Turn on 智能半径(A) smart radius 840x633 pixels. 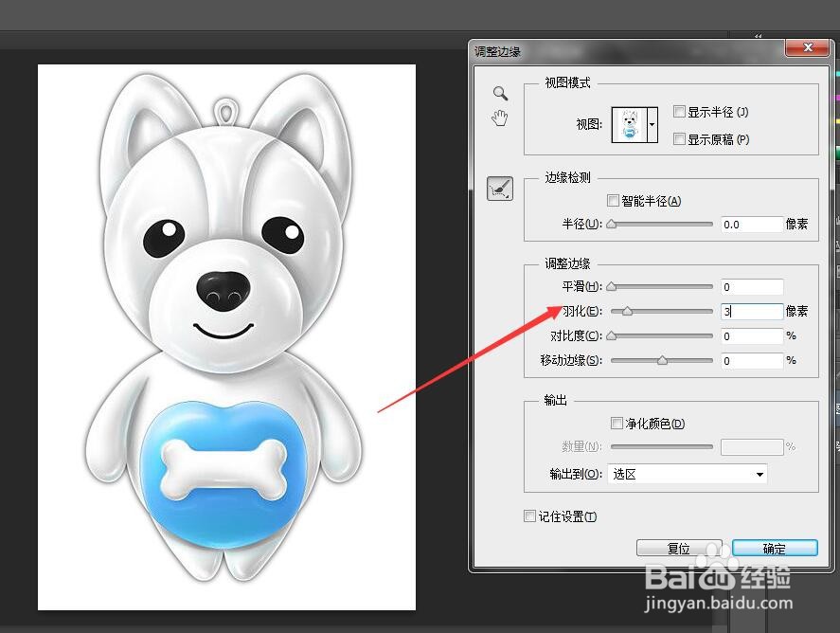(613, 200)
